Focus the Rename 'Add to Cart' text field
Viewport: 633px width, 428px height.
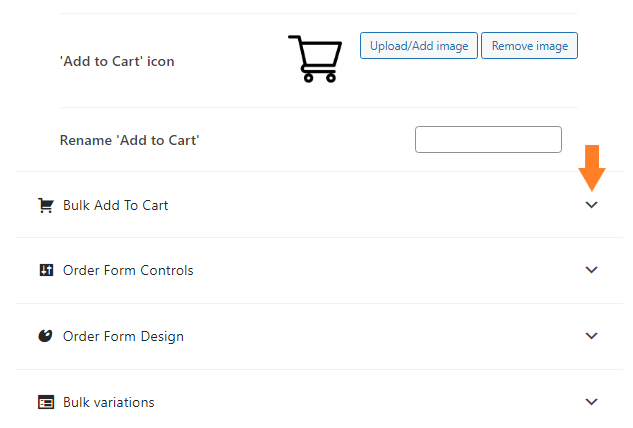488,139
